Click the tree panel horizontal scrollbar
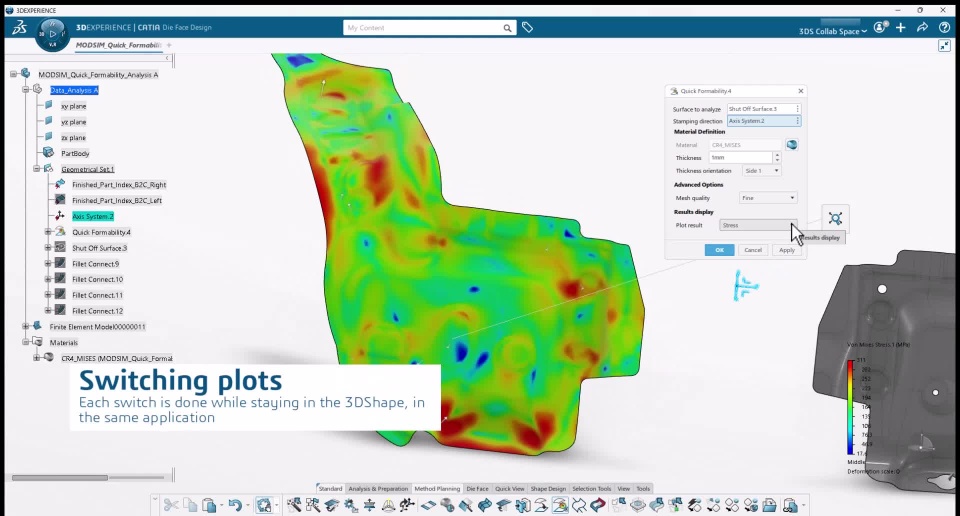 60,477
